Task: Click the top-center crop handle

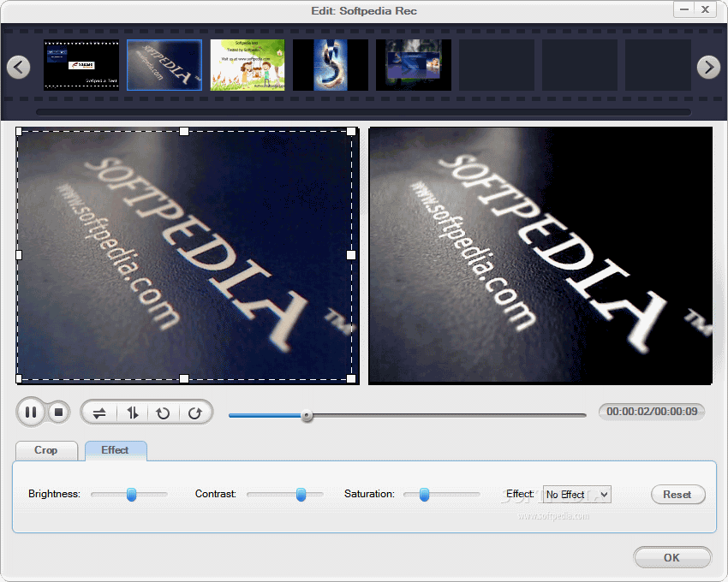Action: coord(184,131)
